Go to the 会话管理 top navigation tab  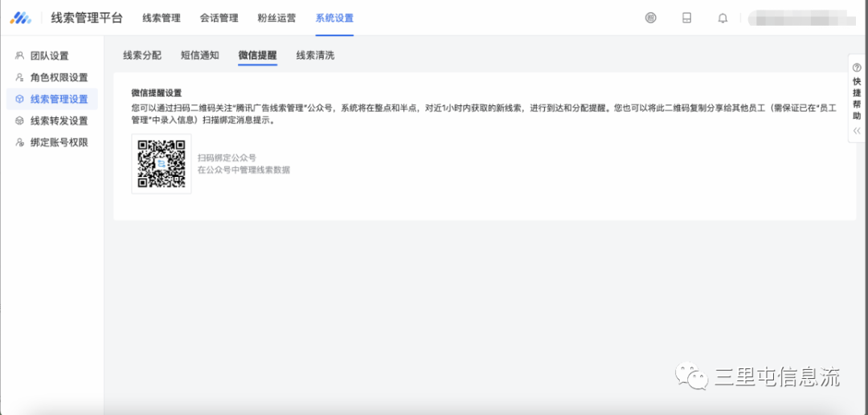pyautogui.click(x=219, y=18)
